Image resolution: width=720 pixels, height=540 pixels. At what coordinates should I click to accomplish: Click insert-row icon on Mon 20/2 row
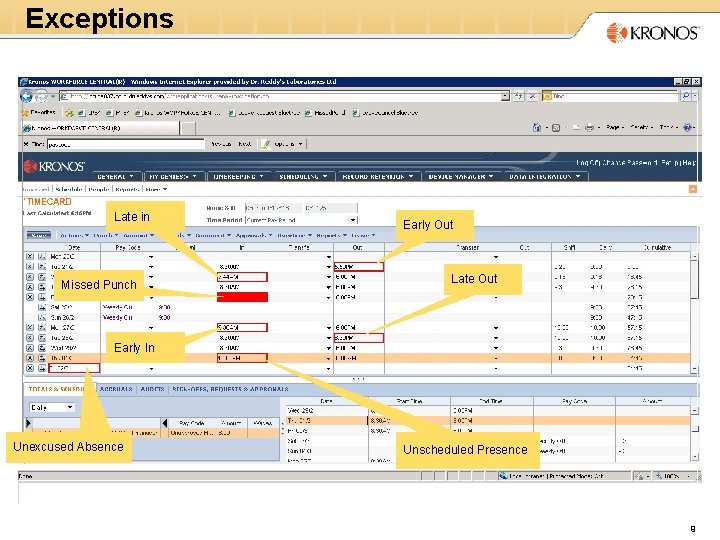(x=42, y=257)
